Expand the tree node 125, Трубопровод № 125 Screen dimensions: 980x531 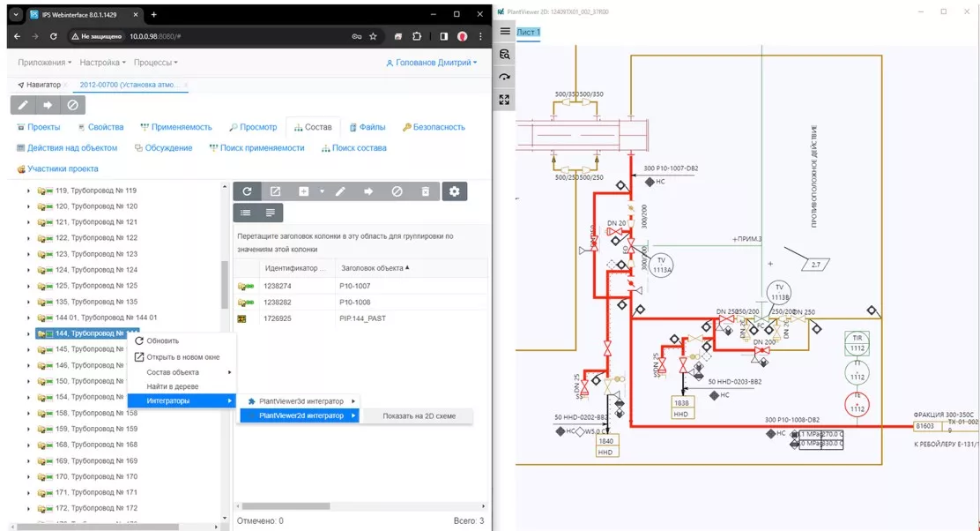28,286
